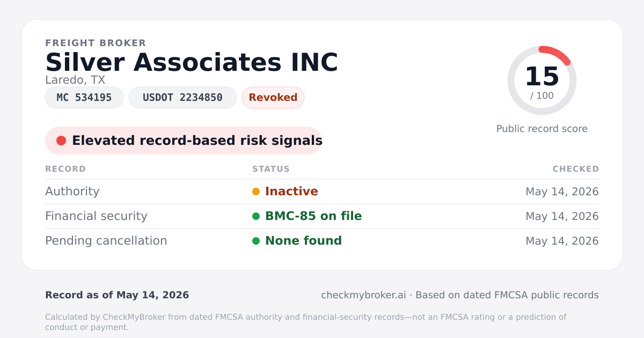Click the orange dot next to Inactive
The height and width of the screenshot is (338, 644).
pos(256,192)
